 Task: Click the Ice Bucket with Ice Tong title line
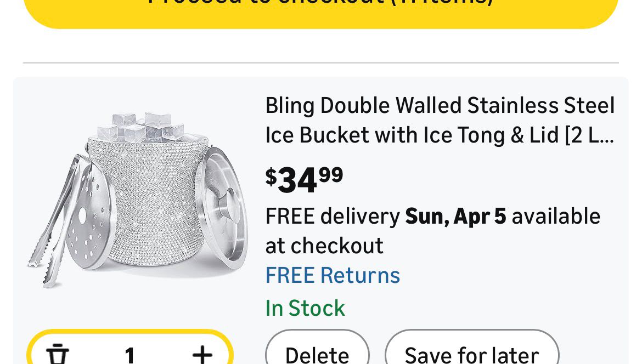(x=440, y=135)
